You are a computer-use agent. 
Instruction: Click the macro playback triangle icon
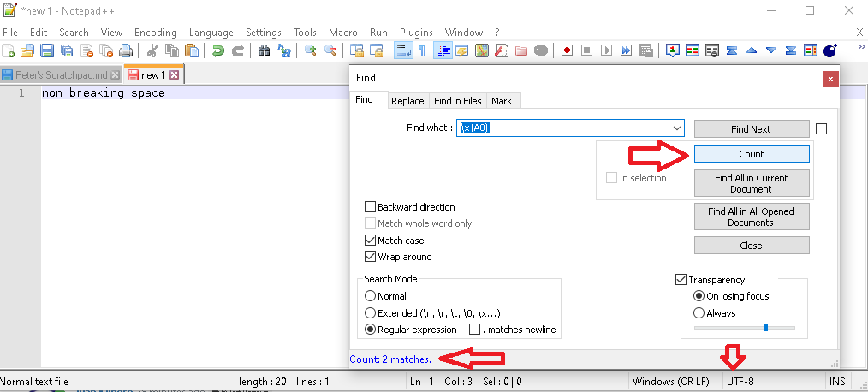(607, 51)
